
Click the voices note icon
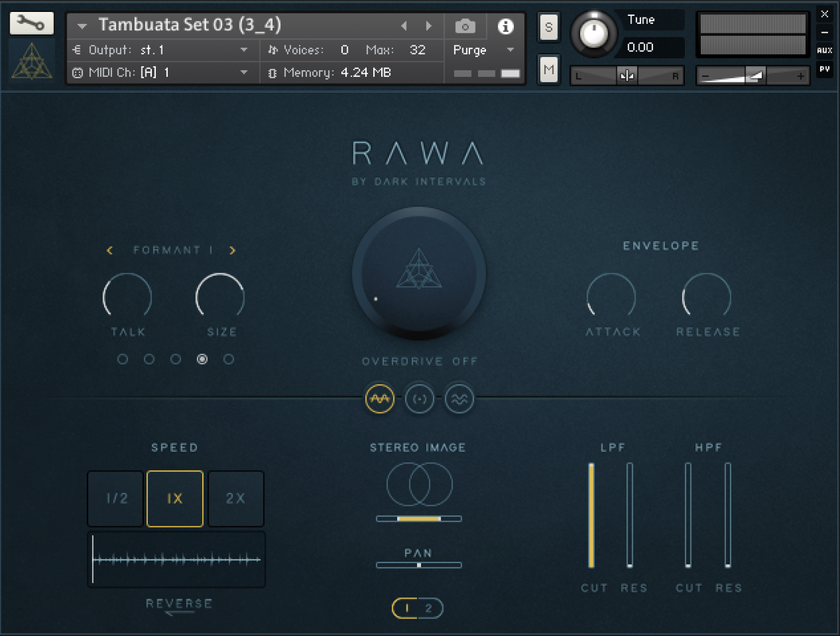[273, 50]
